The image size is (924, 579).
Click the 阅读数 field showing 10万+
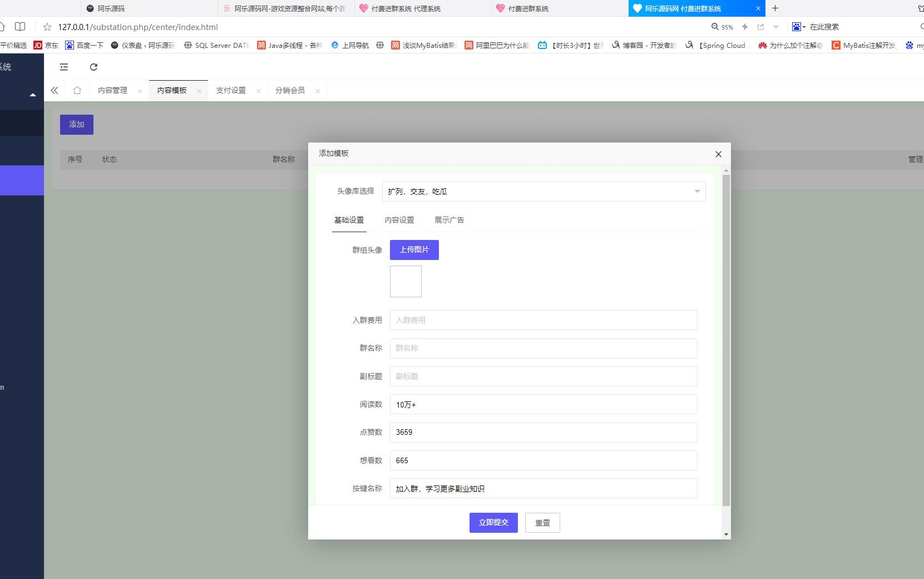coord(543,404)
